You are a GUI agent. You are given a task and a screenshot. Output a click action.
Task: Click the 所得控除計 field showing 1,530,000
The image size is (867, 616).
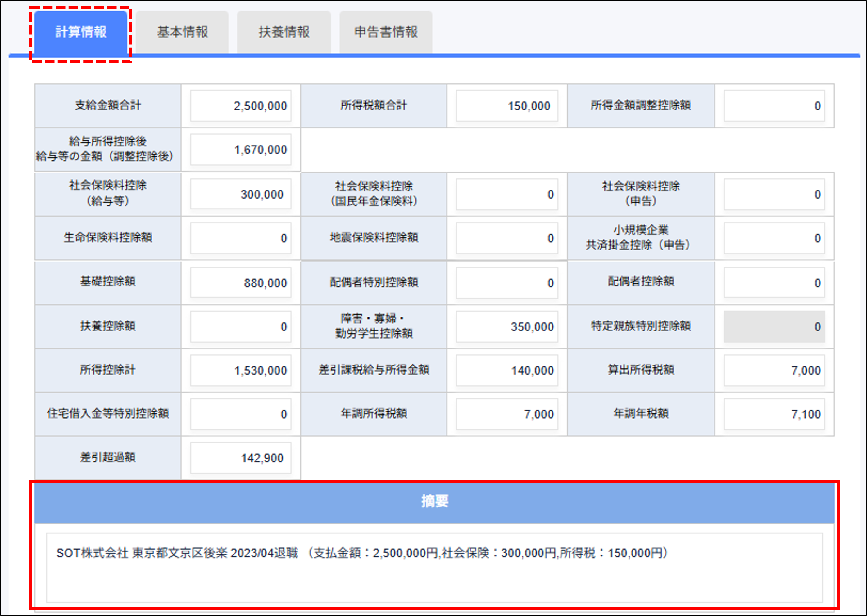[240, 371]
